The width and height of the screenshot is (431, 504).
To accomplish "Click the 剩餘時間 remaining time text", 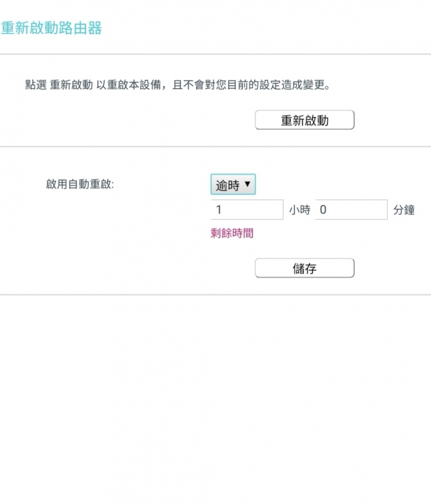I will [x=232, y=233].
